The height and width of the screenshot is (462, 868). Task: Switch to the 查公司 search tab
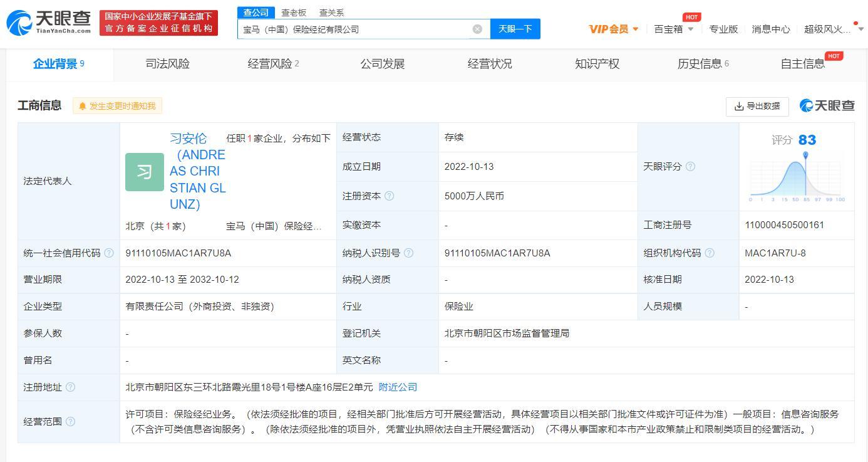(256, 13)
